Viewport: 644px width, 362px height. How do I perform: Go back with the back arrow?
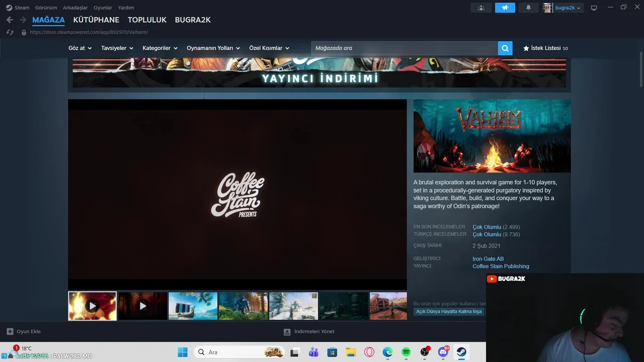coord(10,20)
